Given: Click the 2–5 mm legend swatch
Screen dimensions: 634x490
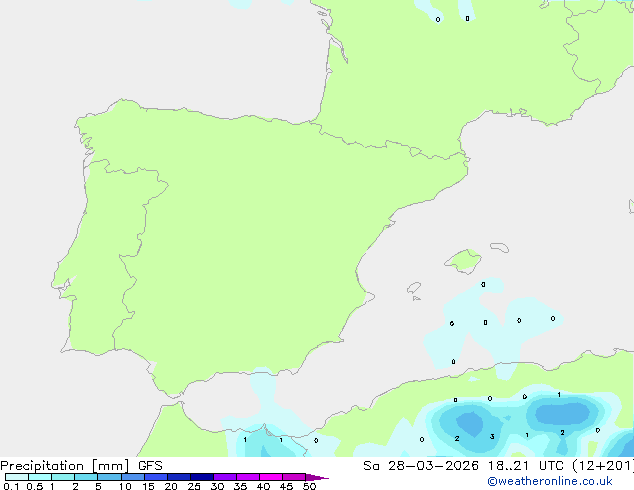Looking at the screenshot, I should tap(86, 477).
